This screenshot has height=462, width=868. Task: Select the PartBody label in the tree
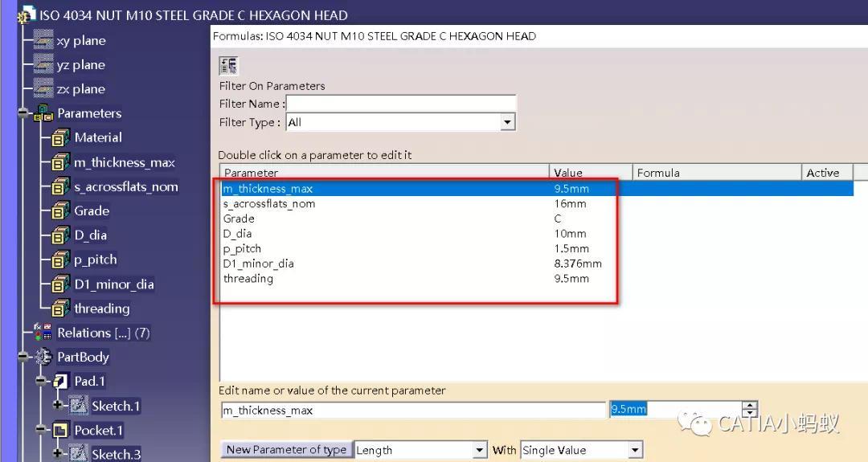click(x=83, y=357)
